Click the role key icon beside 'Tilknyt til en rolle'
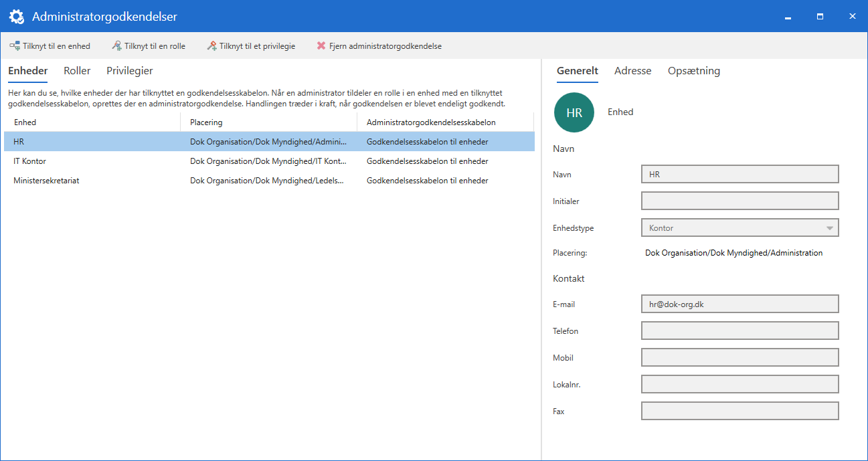 (116, 46)
